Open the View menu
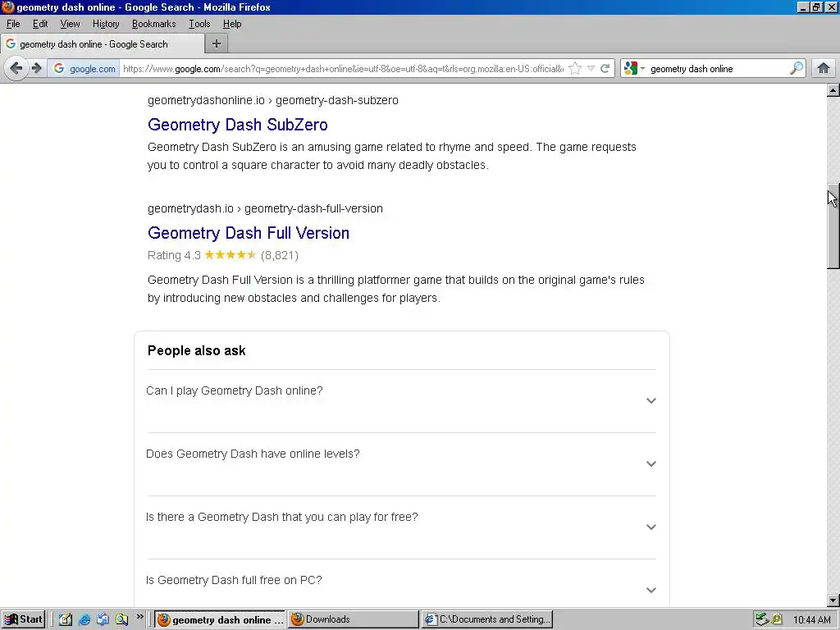The height and width of the screenshot is (630, 840). [71, 24]
